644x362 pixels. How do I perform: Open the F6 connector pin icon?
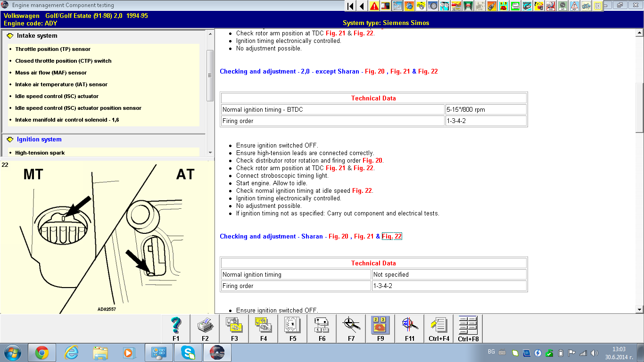coord(322,329)
